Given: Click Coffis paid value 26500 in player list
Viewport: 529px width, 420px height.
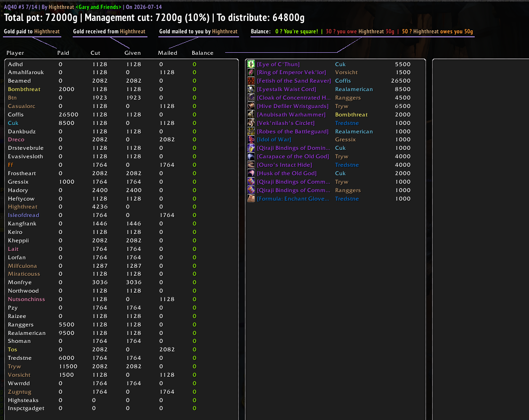Looking at the screenshot, I should coord(68,114).
